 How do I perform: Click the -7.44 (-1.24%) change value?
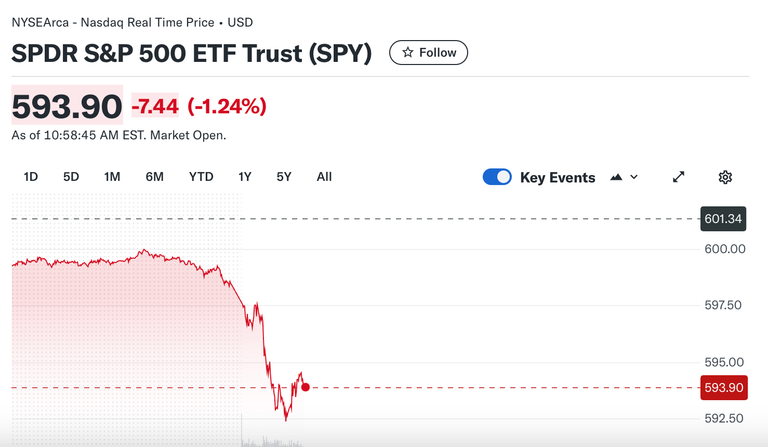pos(199,106)
